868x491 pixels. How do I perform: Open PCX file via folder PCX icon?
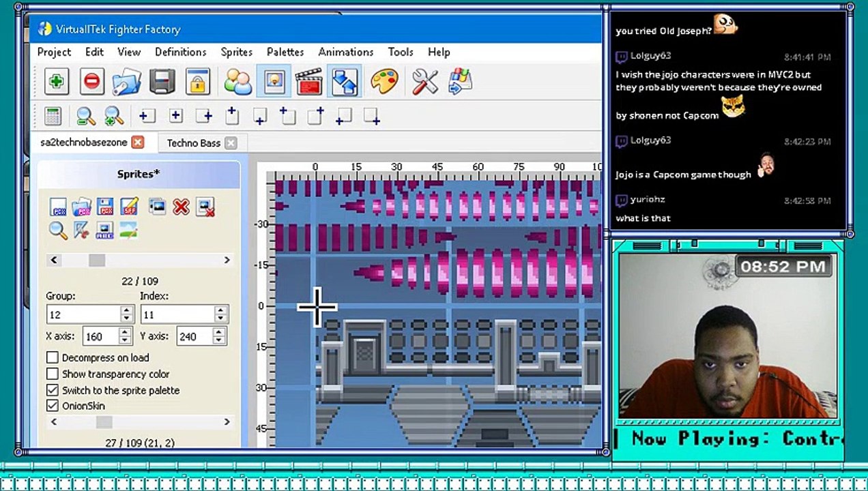coord(81,207)
